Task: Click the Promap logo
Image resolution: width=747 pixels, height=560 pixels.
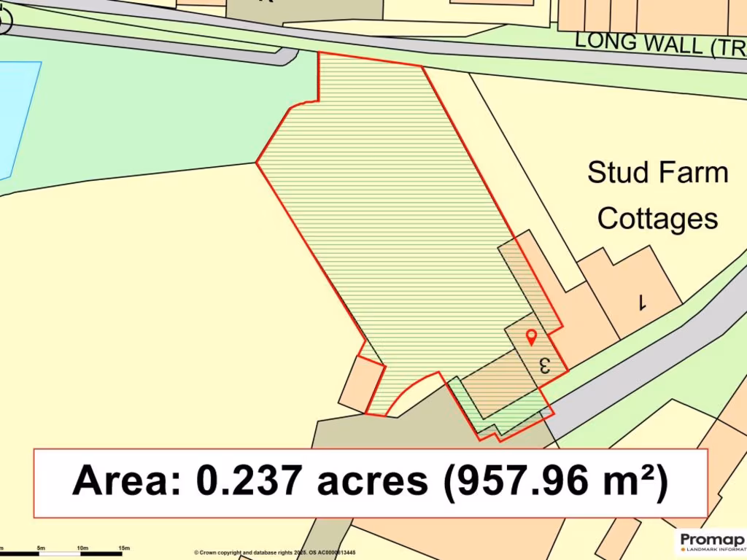Action: point(711,540)
